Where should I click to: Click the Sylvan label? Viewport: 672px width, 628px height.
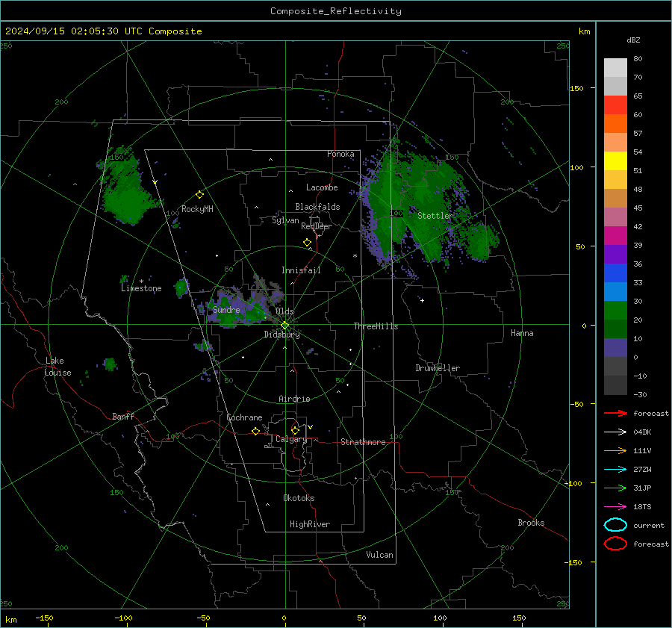[285, 220]
